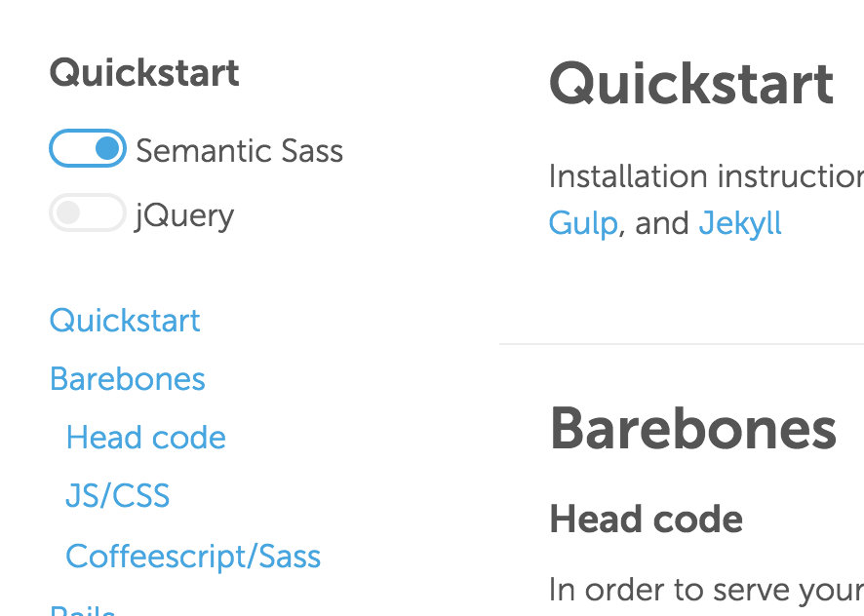Enable the jQuery toggle switch
This screenshot has height=616, width=864.
[x=88, y=213]
